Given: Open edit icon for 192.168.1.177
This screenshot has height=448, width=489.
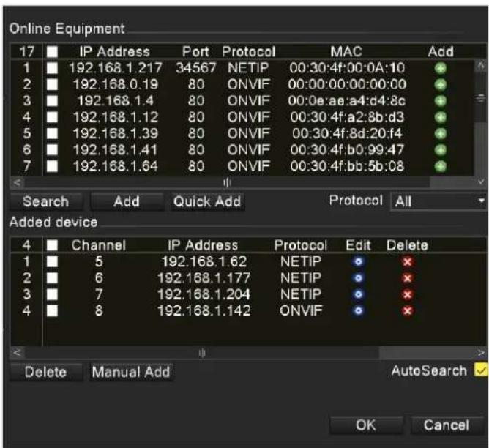Looking at the screenshot, I should click(358, 277).
